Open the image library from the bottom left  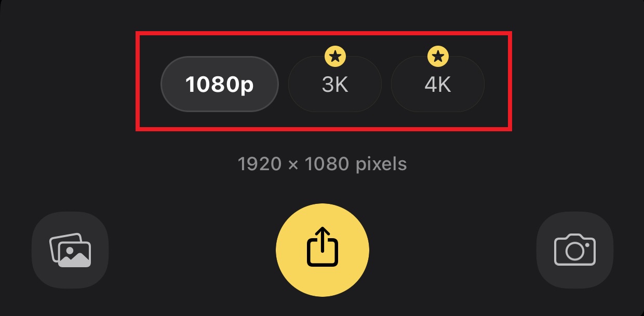tap(70, 250)
